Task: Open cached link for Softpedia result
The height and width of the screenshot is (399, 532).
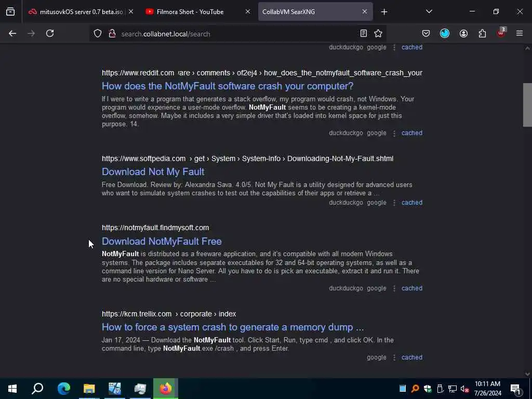Action: tap(412, 203)
